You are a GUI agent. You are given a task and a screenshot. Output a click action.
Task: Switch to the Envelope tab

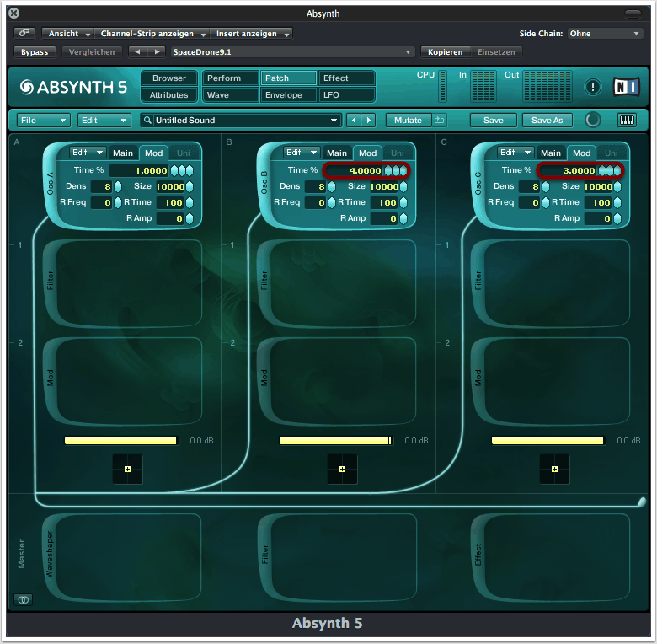click(x=284, y=95)
